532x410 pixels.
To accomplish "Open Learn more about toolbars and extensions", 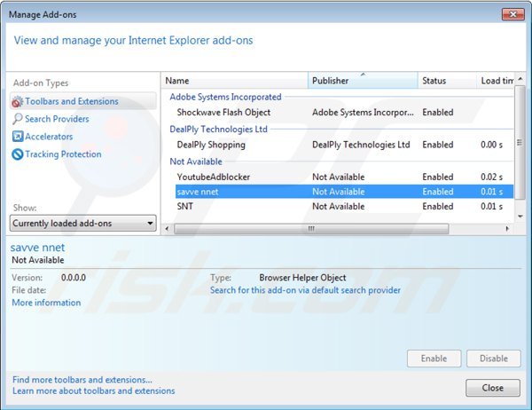I will pyautogui.click(x=94, y=391).
